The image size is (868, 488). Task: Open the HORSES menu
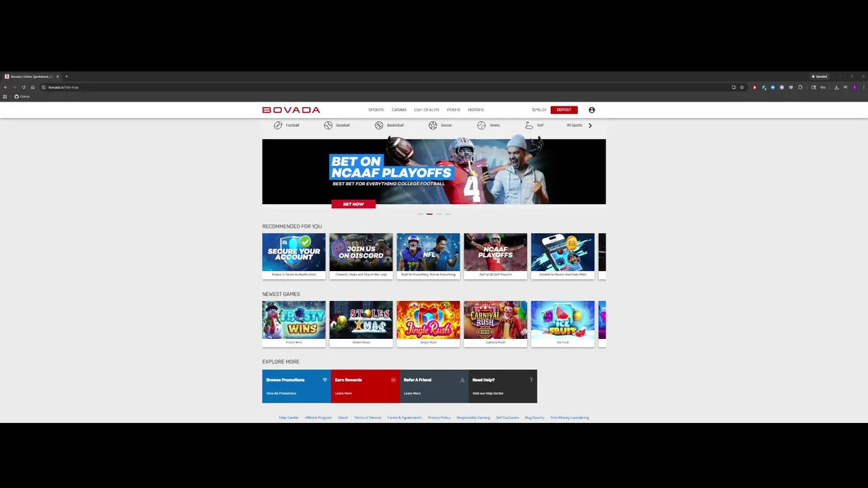475,110
